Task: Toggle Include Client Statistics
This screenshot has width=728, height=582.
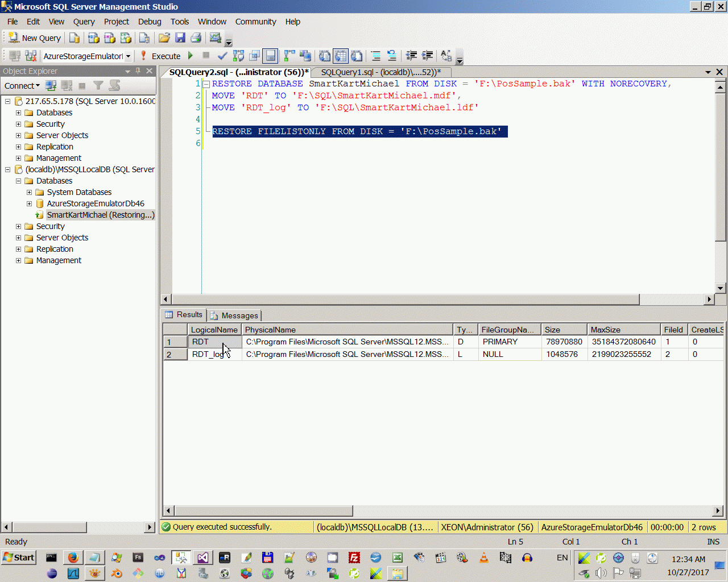Action: coord(305,56)
